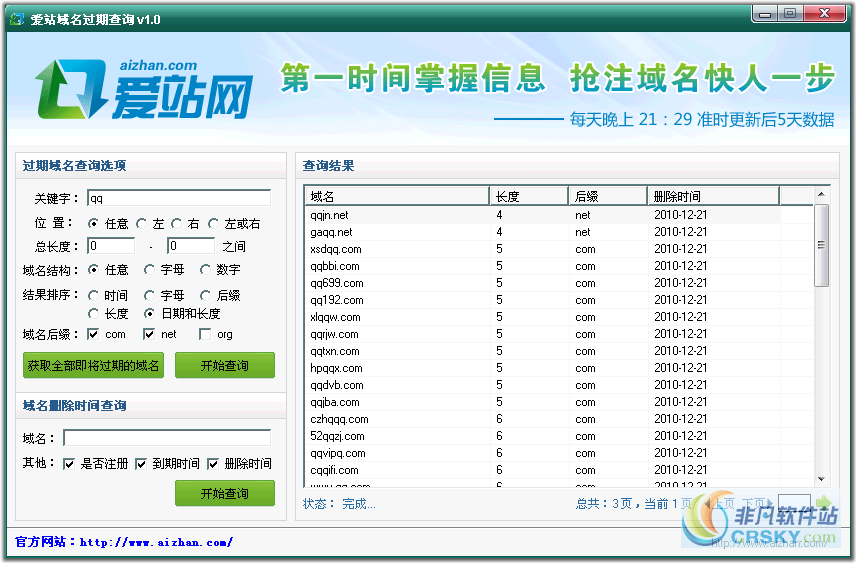Screen dimensions: 856x563
Task: Click the results scrollbar up arrow
Action: pyautogui.click(x=821, y=194)
